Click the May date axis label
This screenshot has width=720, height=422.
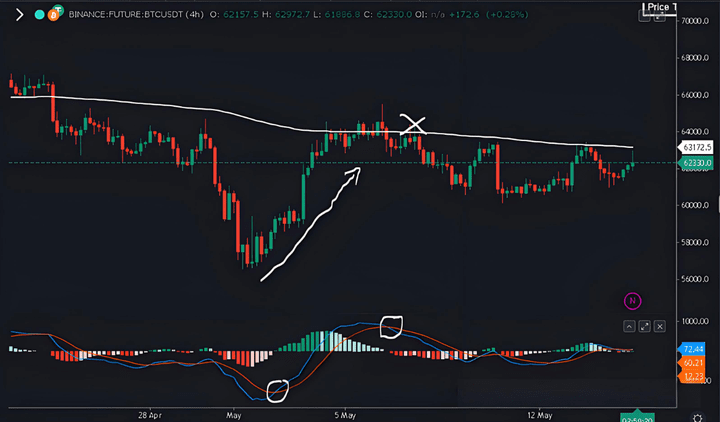tap(234, 415)
